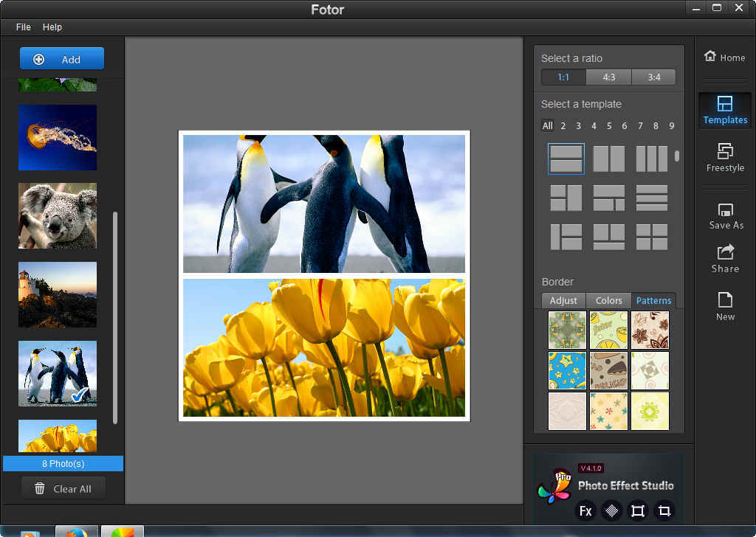Select the 4:3 ratio
756x537 pixels.
pyautogui.click(x=608, y=77)
